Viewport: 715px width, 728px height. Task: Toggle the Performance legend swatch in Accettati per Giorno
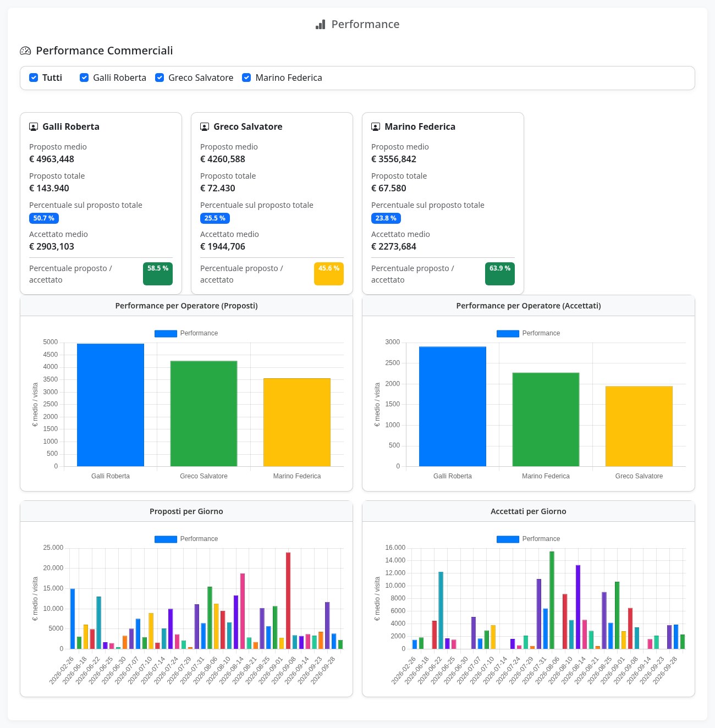click(508, 539)
